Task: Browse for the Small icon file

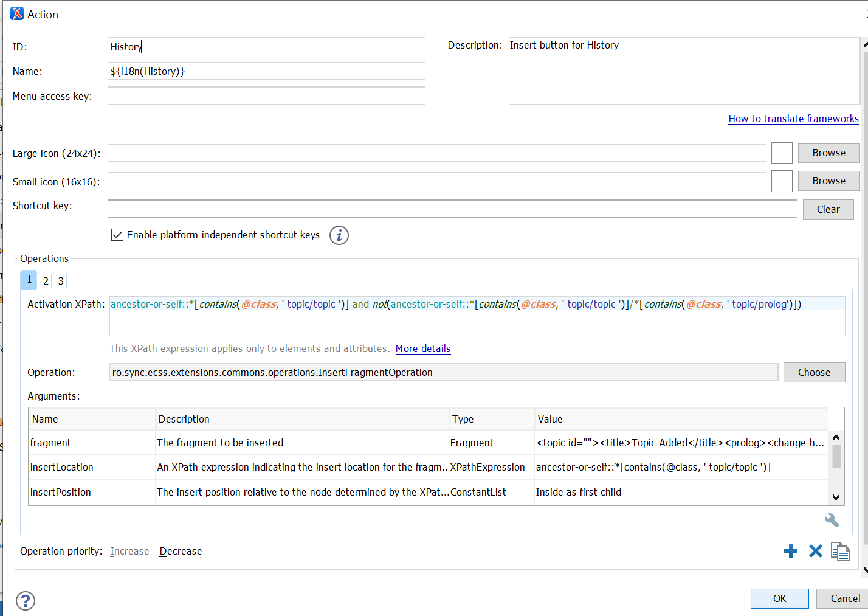Action: click(828, 181)
